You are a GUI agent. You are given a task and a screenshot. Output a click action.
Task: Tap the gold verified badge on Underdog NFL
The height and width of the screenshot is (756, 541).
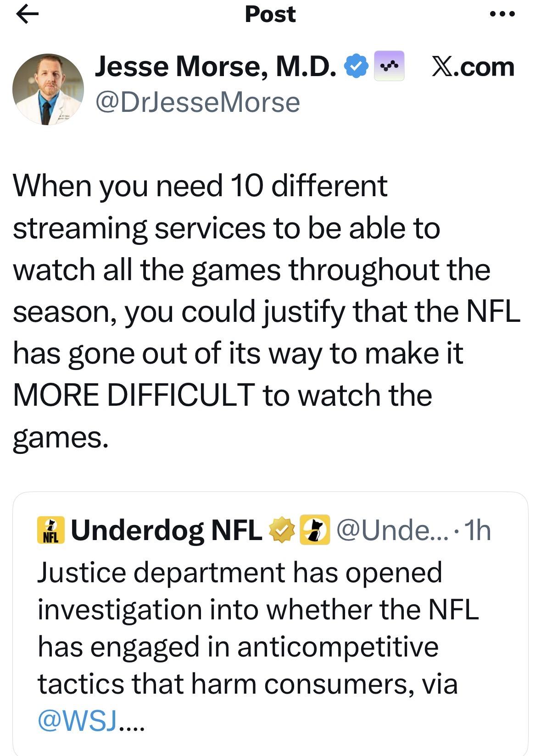tap(281, 530)
